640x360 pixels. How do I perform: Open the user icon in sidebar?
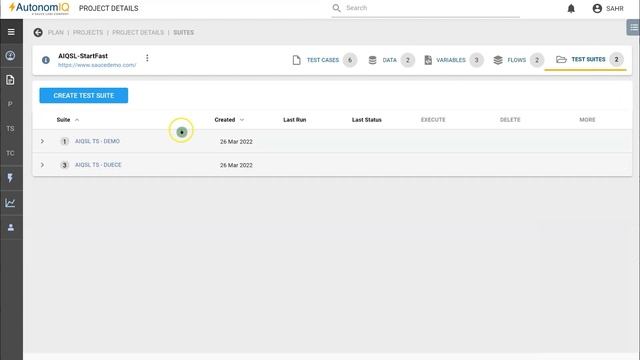(11, 227)
